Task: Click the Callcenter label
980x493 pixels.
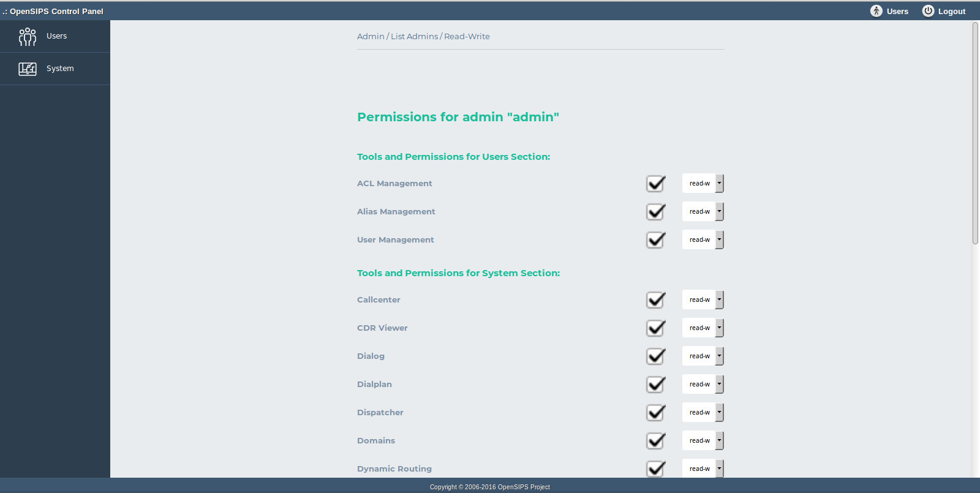Action: [379, 299]
